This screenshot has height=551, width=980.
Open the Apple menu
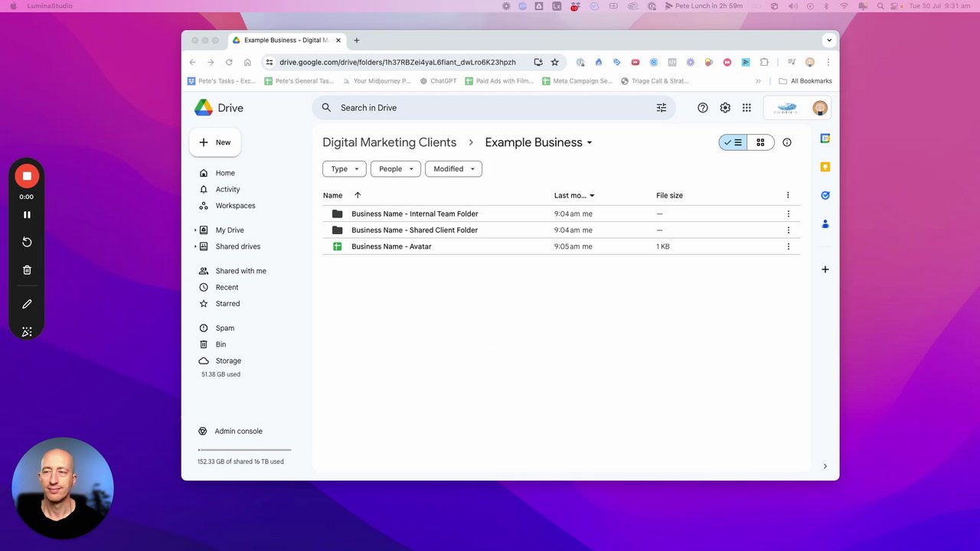(x=12, y=6)
